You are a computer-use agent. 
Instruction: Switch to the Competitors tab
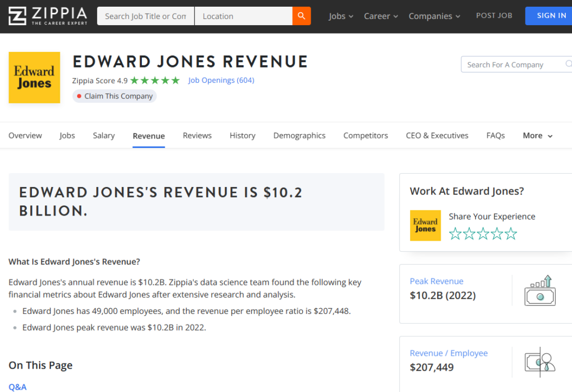365,136
